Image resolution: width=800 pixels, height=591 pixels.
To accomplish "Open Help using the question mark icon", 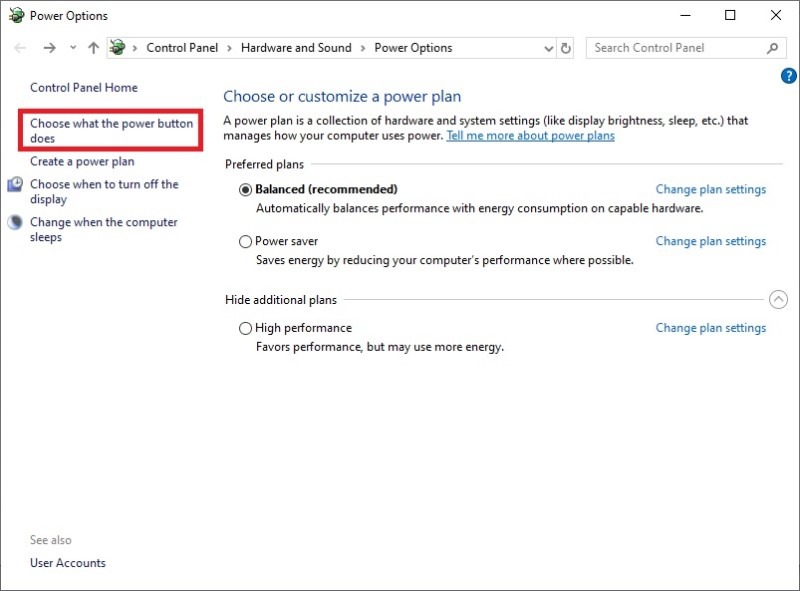I will (x=789, y=75).
